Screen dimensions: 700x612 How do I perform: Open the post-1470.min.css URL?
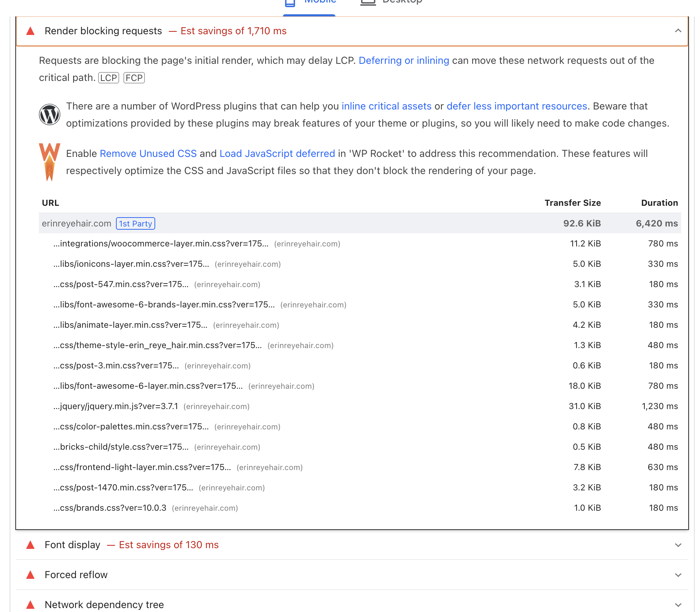pyautogui.click(x=123, y=488)
